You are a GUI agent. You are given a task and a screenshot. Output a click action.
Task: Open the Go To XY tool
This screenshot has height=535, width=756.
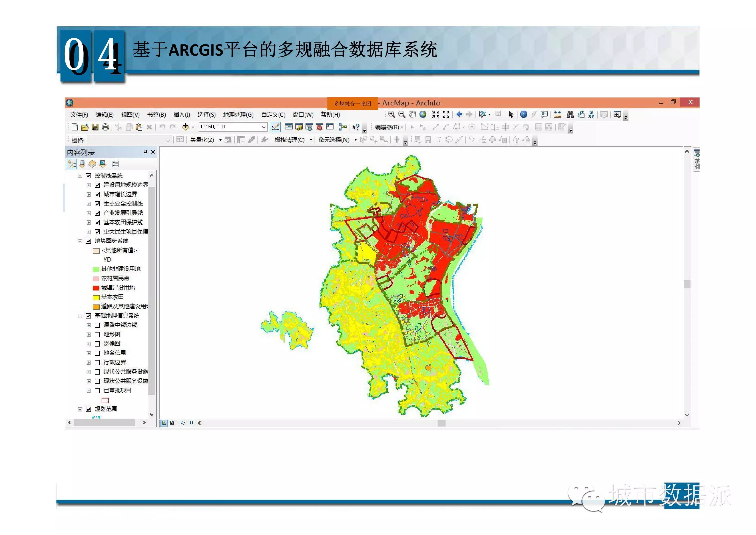pos(591,114)
